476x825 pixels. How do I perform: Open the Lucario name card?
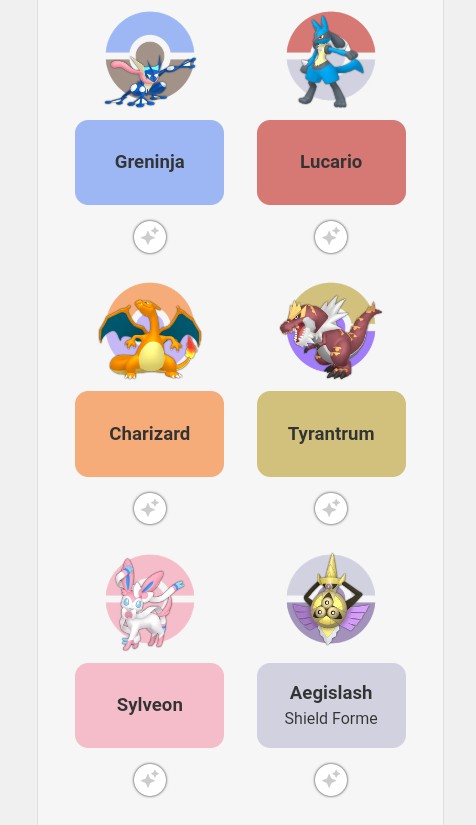click(x=331, y=162)
